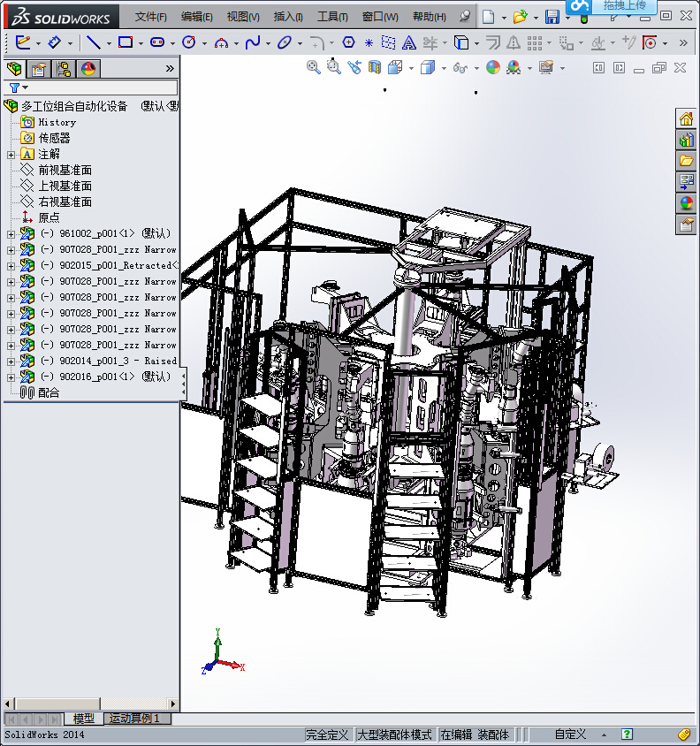Click the help question mark in status bar
Image resolution: width=700 pixels, height=746 pixels.
(627, 735)
